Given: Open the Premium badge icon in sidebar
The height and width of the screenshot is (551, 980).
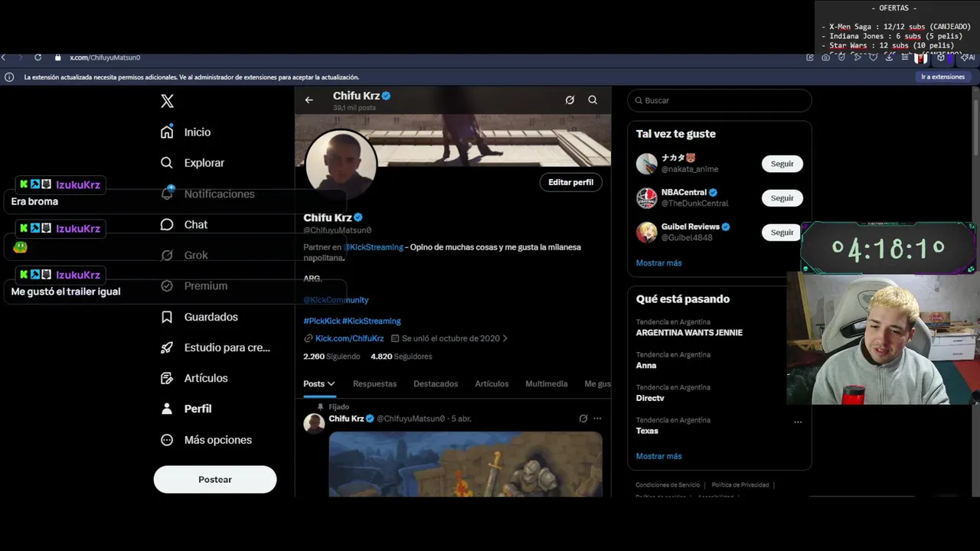Looking at the screenshot, I should [167, 285].
